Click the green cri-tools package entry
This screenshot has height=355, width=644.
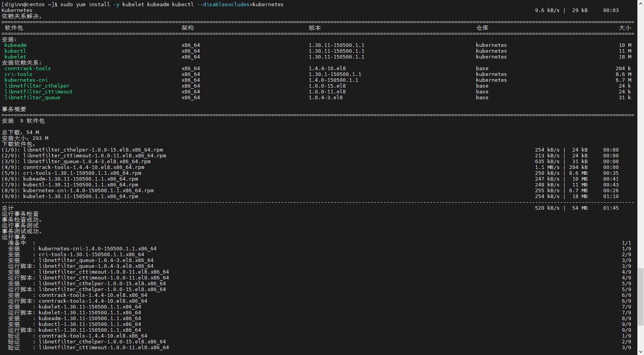pos(18,74)
